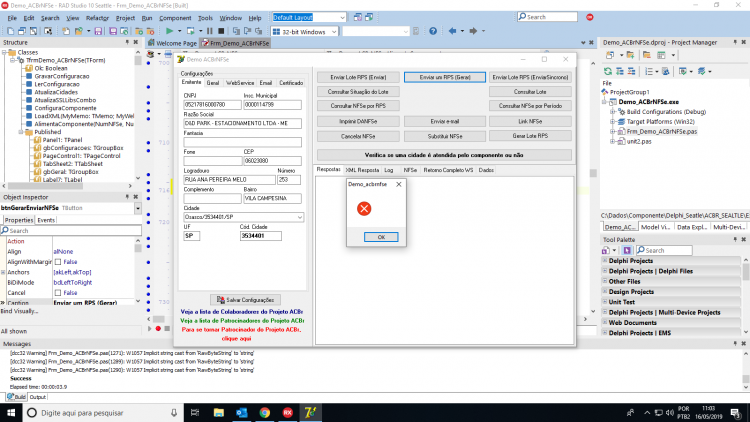Screen dimensions: 750x422
Task: Click the back navigation arrow icon
Action: (452, 31)
